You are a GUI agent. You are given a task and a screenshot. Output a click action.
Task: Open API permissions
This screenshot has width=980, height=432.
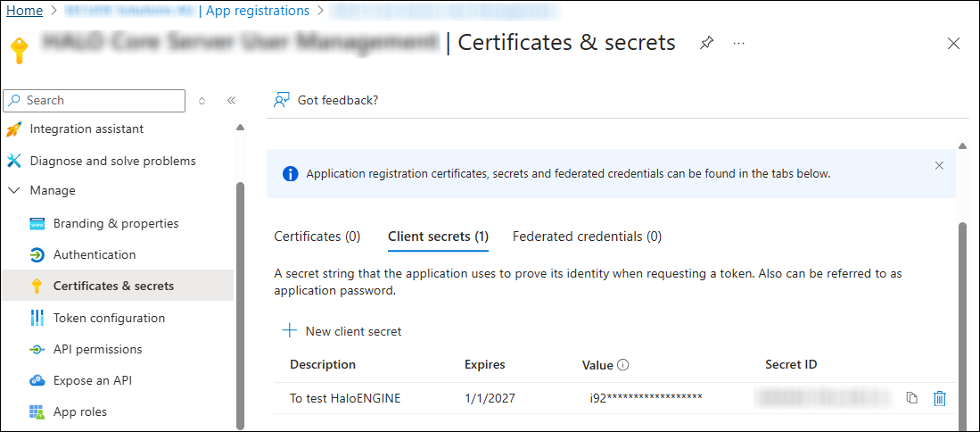pyautogui.click(x=97, y=349)
